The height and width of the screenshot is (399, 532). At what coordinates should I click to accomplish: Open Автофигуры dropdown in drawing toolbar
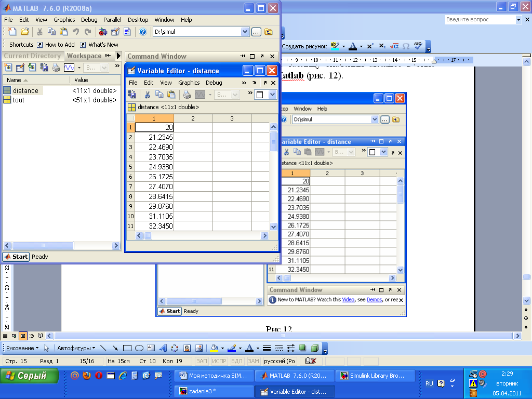76,348
